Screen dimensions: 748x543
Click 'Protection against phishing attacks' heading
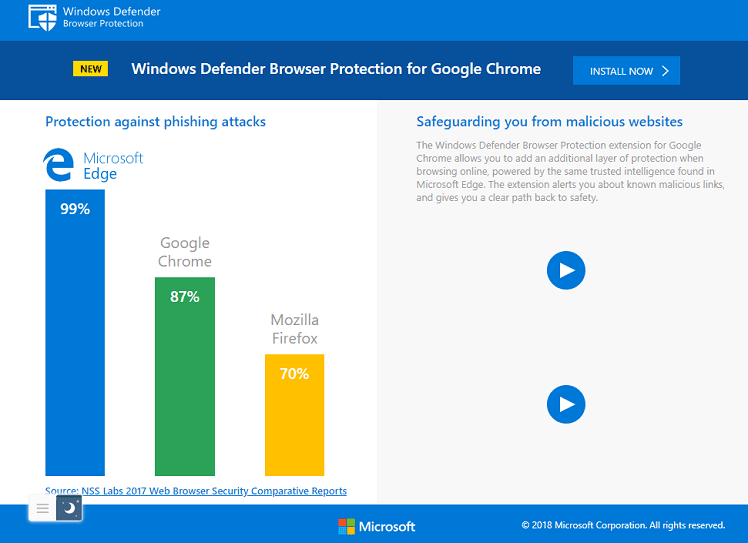(x=156, y=122)
